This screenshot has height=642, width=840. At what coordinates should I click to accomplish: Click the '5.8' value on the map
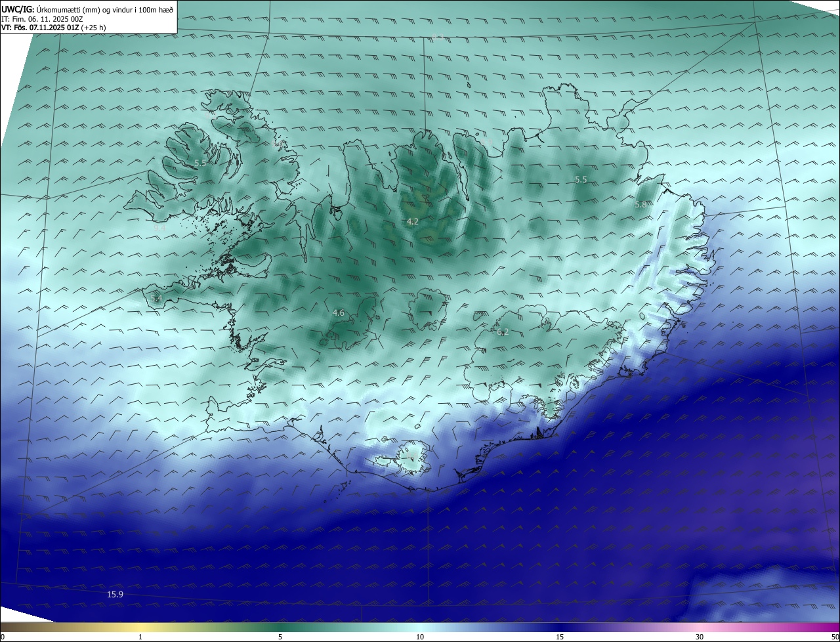click(x=640, y=205)
